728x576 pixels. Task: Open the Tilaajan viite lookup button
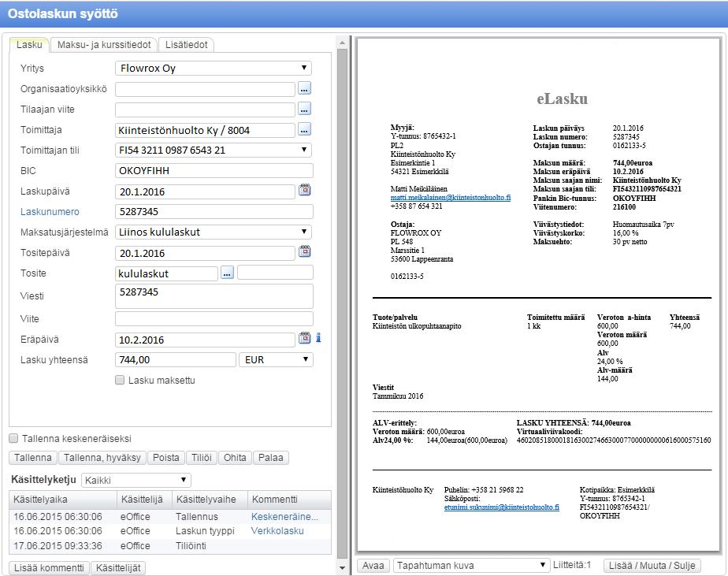[304, 110]
